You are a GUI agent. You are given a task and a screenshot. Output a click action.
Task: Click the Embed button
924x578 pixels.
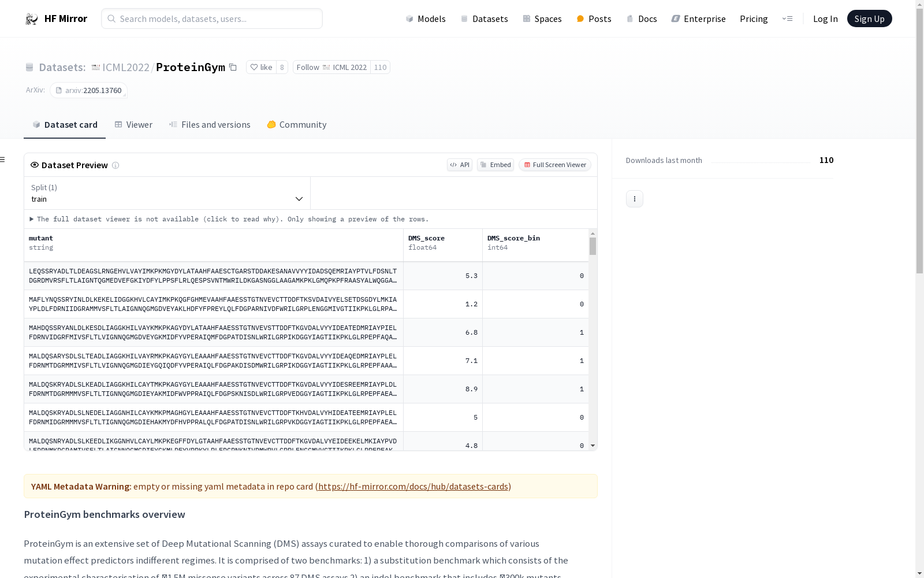(495, 165)
